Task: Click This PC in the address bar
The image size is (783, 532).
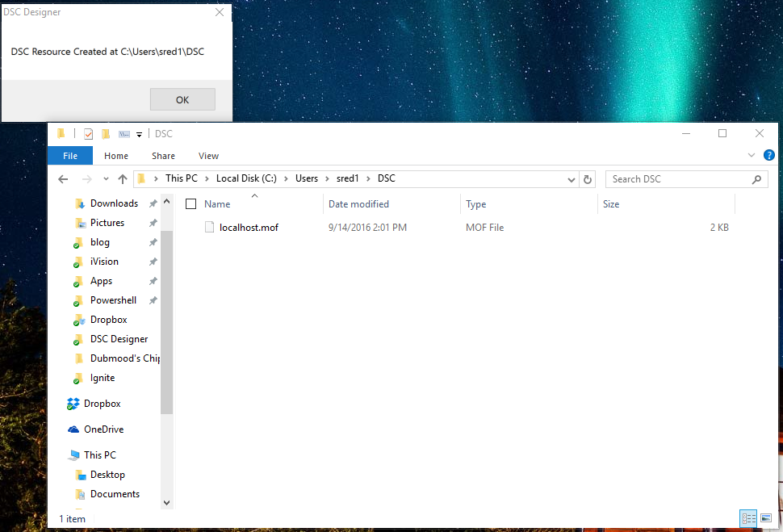Action: (x=182, y=178)
